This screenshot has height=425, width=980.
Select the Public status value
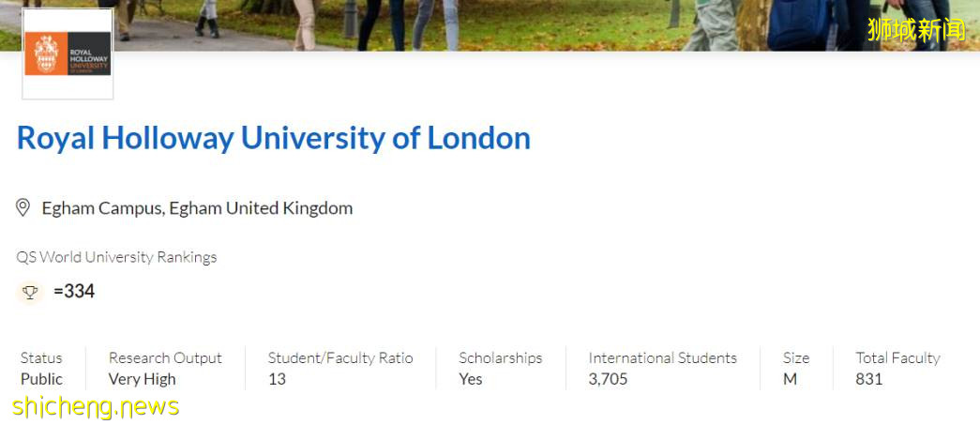pos(41,379)
